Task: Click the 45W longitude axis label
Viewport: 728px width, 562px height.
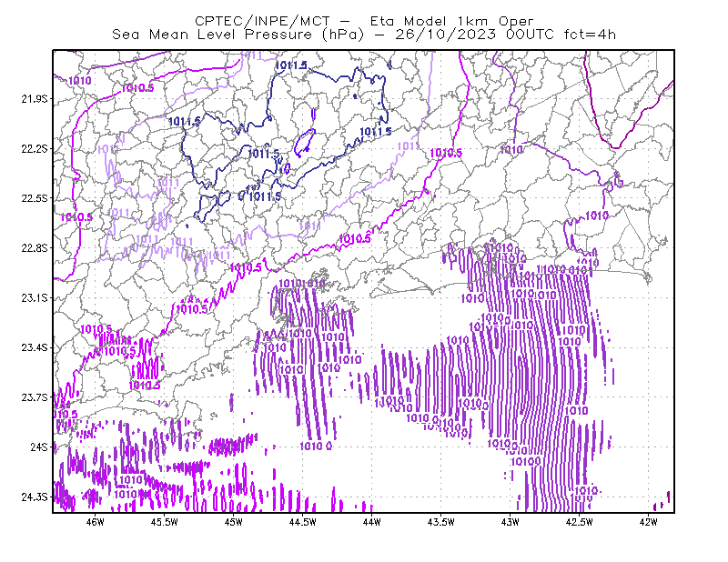Action: coord(234,522)
